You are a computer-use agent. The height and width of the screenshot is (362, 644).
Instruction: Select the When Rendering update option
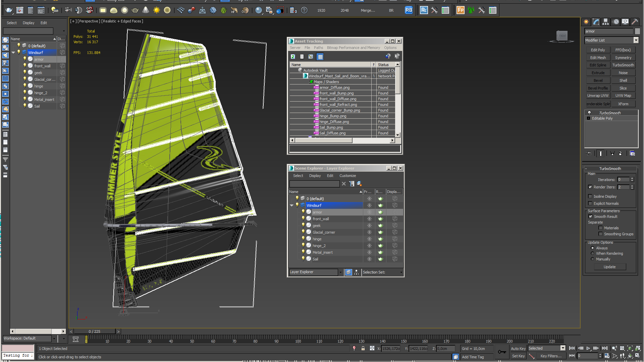coord(592,253)
